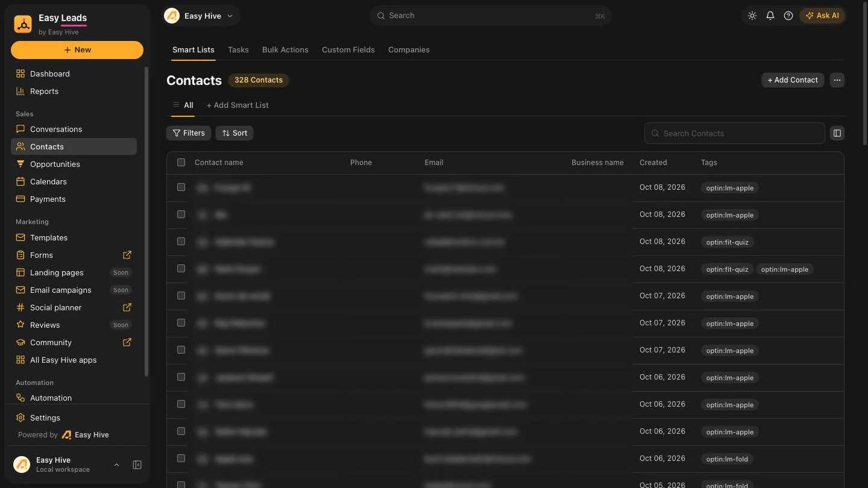The height and width of the screenshot is (488, 868).
Task: Click the Automation workflow icon
Action: (20, 398)
